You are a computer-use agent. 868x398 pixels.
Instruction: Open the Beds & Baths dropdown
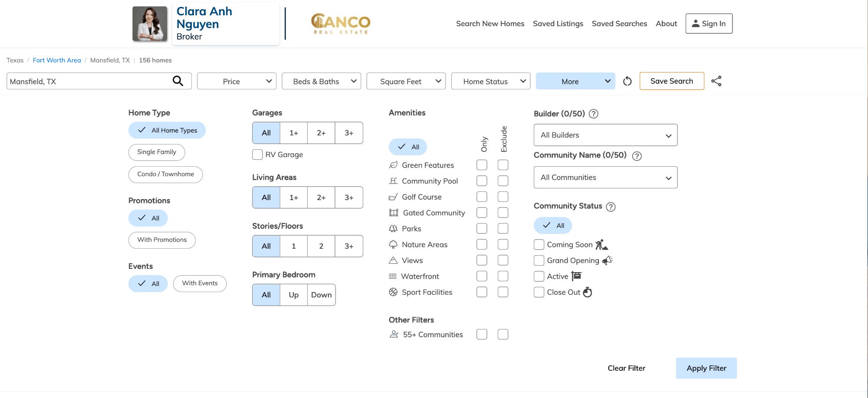321,81
